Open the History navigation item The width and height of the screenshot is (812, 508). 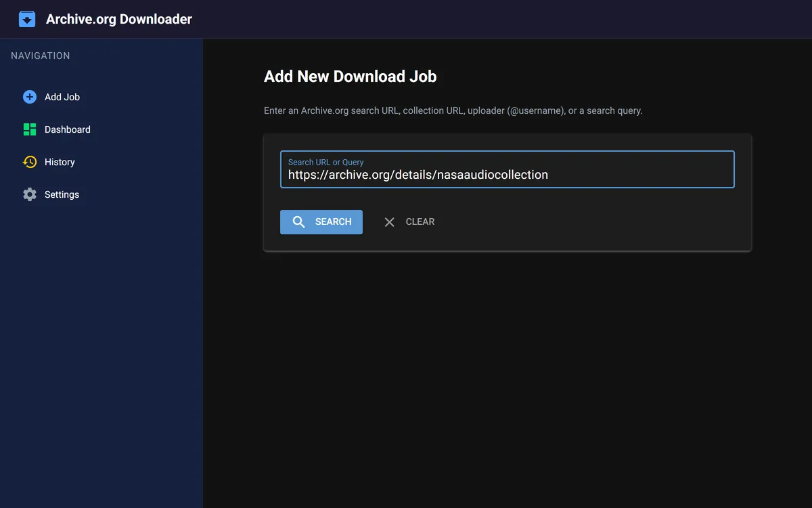(x=101, y=162)
